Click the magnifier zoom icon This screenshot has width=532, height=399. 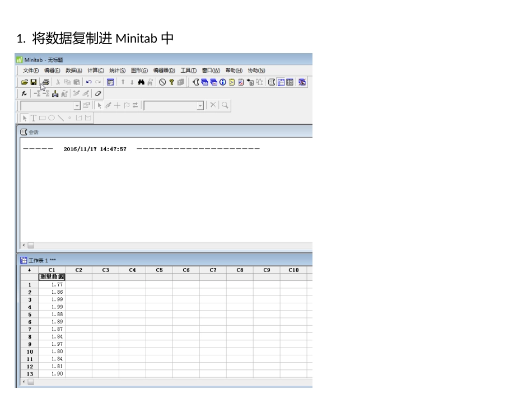225,105
